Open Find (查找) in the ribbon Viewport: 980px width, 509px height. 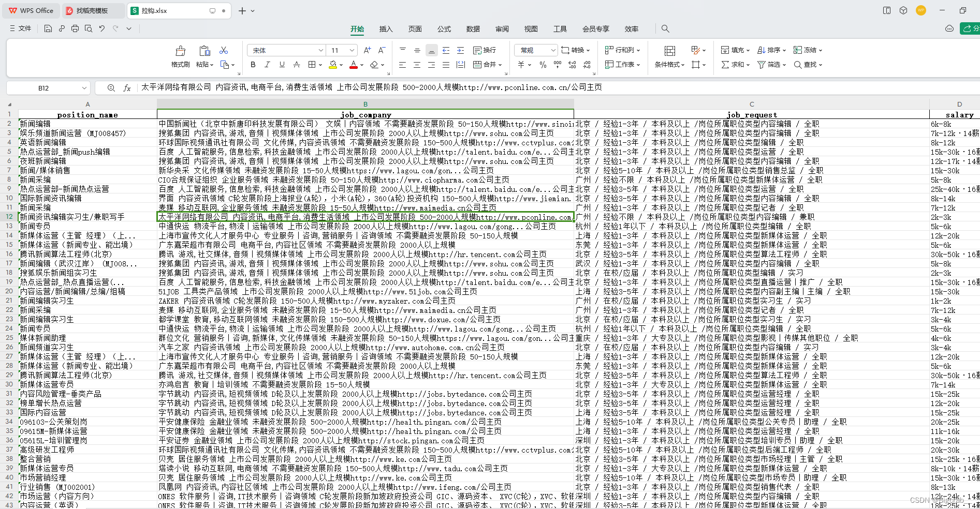pyautogui.click(x=808, y=65)
